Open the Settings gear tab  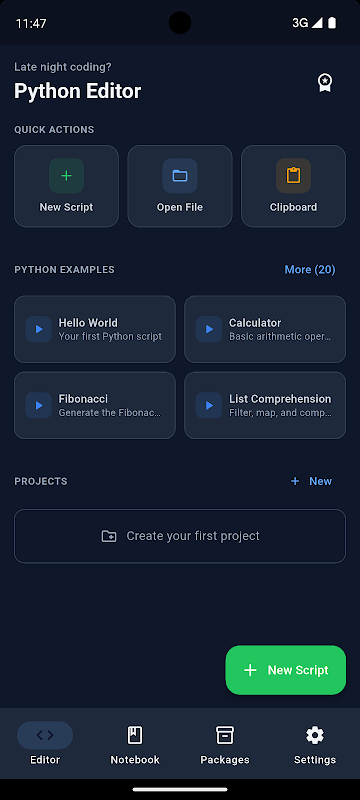tap(315, 743)
